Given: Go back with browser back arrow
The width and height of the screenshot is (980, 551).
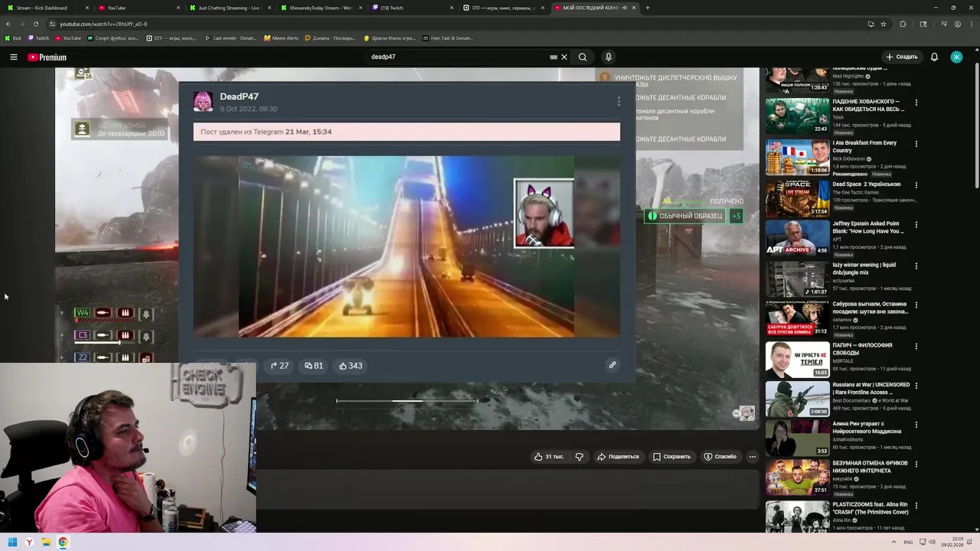Looking at the screenshot, I should tap(8, 24).
